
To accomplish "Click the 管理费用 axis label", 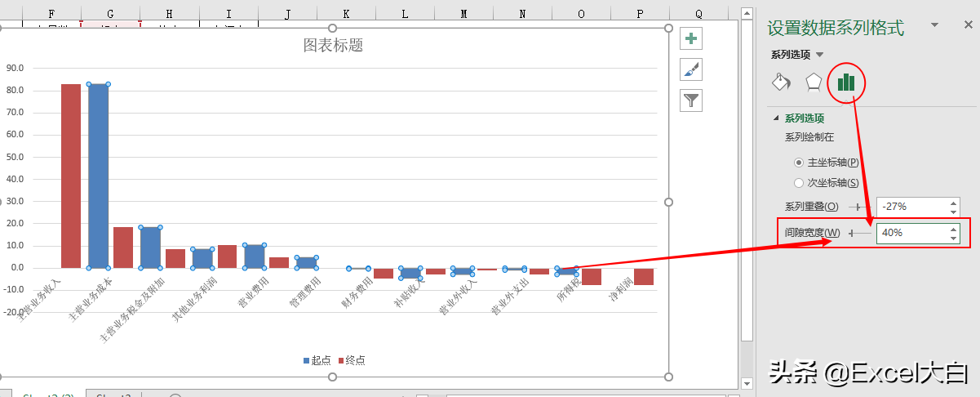I will [x=305, y=292].
